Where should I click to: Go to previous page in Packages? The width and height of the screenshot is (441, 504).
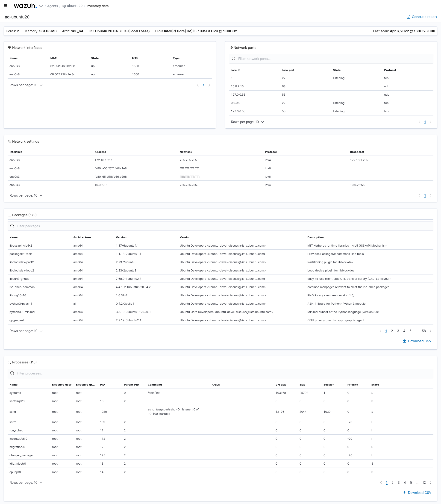[x=380, y=331]
